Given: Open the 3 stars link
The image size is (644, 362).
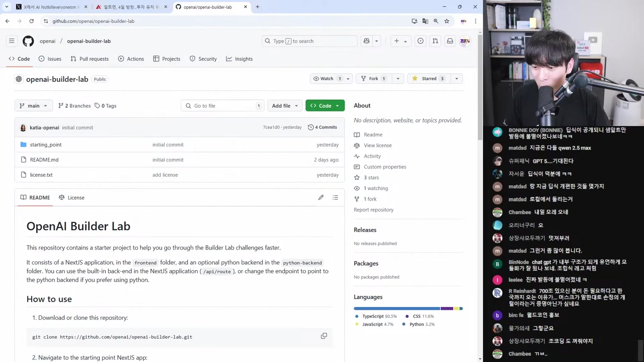Looking at the screenshot, I should point(371,178).
